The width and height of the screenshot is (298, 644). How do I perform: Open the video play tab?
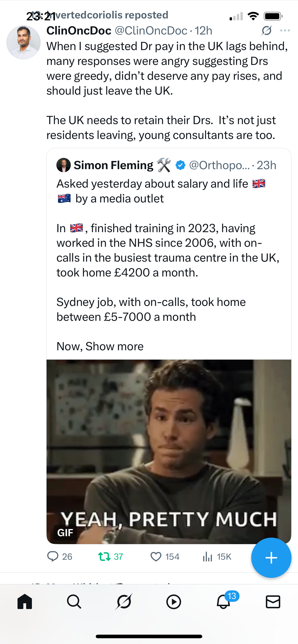tap(173, 602)
